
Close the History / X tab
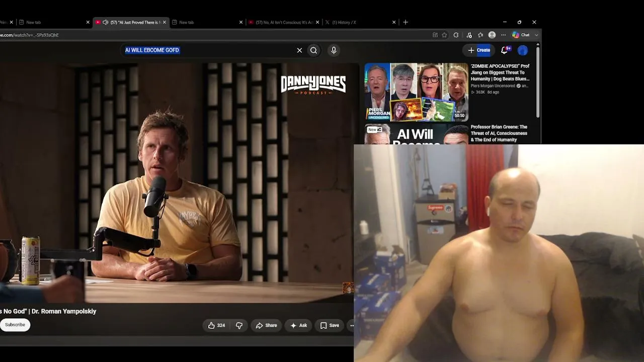394,22
